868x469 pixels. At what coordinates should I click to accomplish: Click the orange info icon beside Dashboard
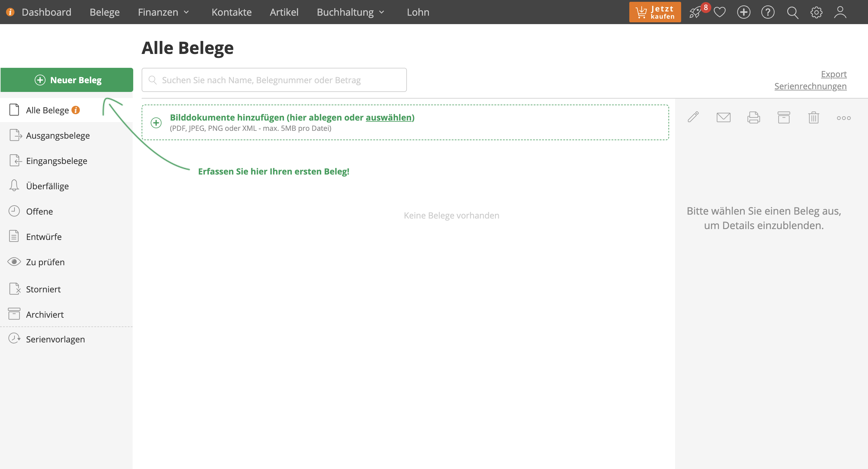(10, 12)
